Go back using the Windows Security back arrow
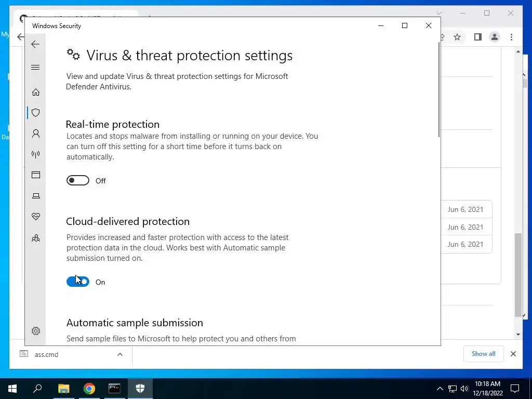The image size is (532, 399). 35,44
